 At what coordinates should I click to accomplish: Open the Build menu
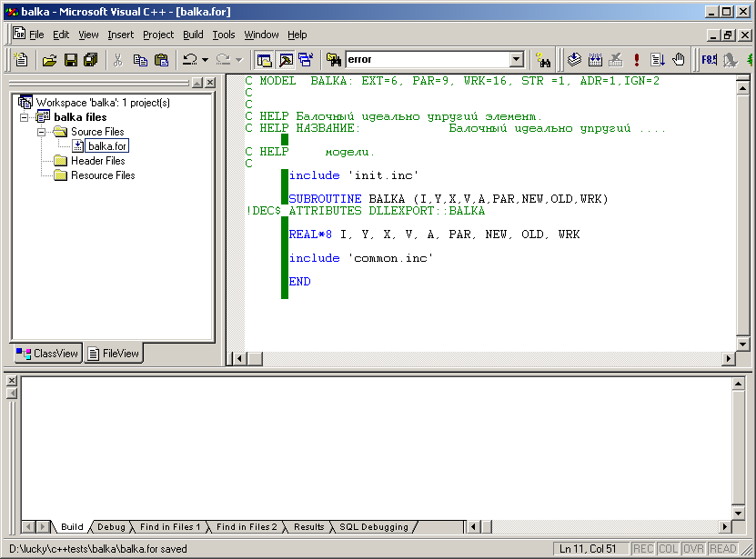193,35
